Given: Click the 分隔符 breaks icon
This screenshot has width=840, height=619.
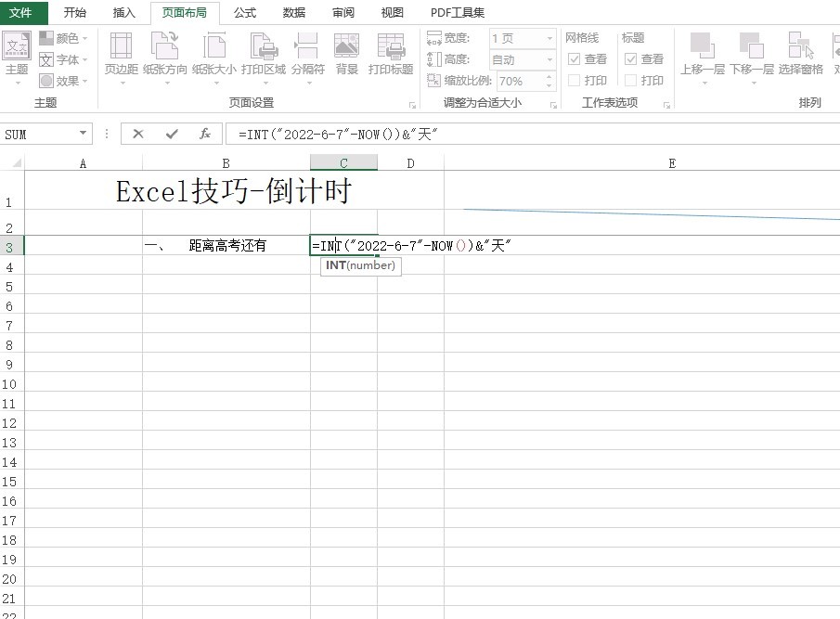Looking at the screenshot, I should pyautogui.click(x=307, y=46).
